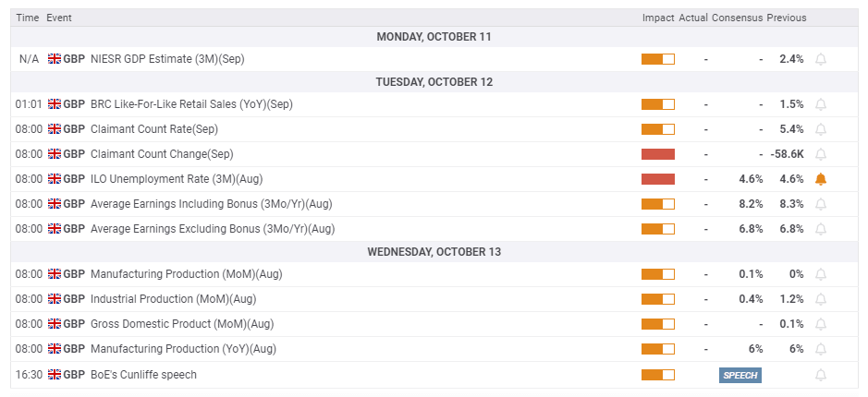This screenshot has width=868, height=397.
Task: Click red high-impact bar for ILO Unemployment
Action: point(657,179)
